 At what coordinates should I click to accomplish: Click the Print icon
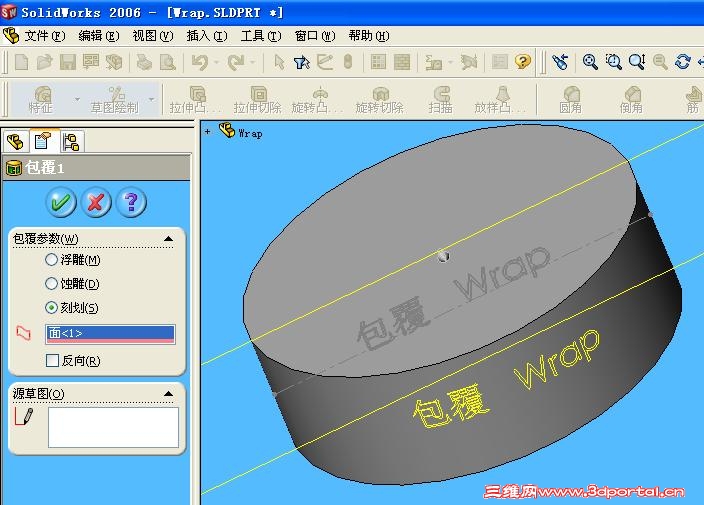tap(144, 62)
